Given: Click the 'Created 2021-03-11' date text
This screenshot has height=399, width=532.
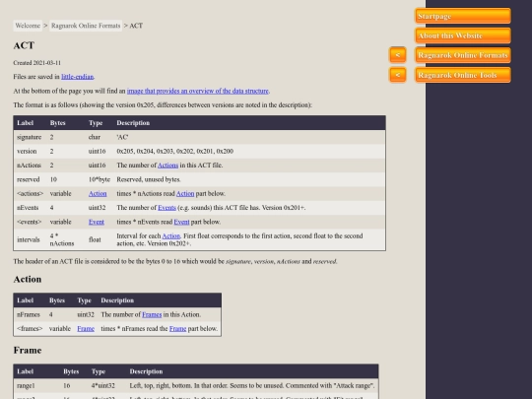Looking at the screenshot, I should point(37,63).
